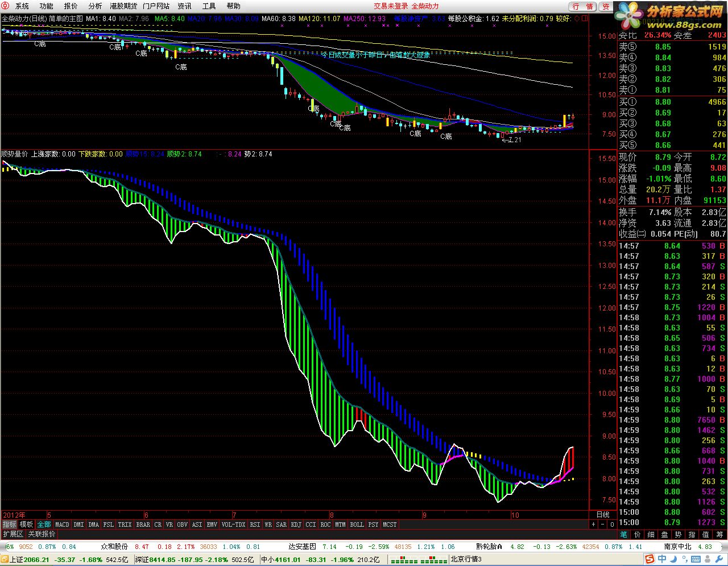This screenshot has height=566, width=728.
Task: Click the 资 button beside 行情
Action: pyautogui.click(x=606, y=6)
